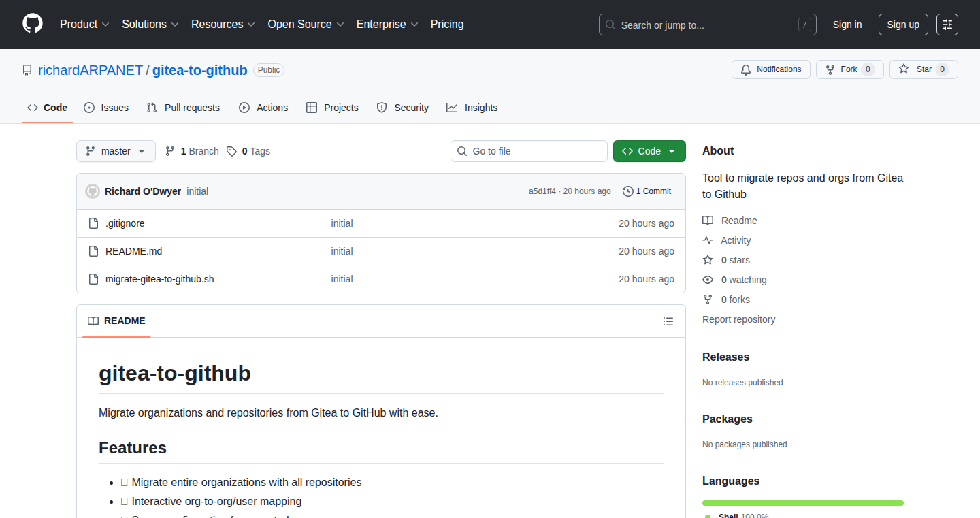Click the commit history clock icon
This screenshot has height=518, width=980.
tap(627, 191)
